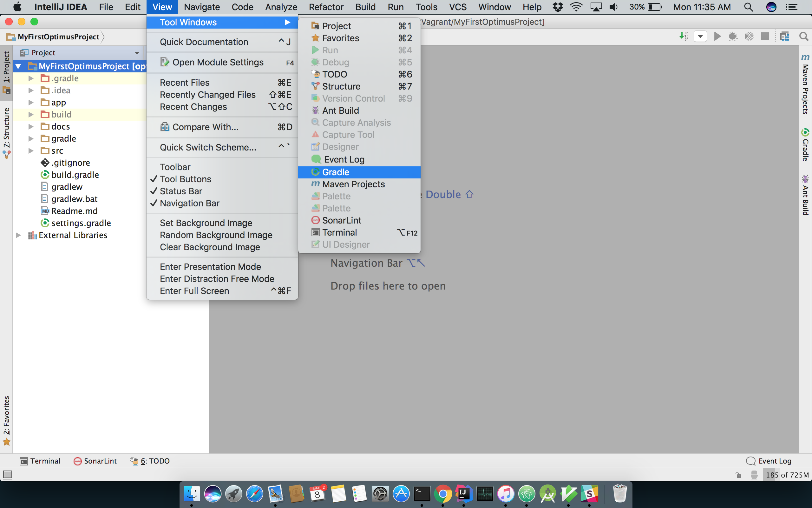Expand the docs folder
The height and width of the screenshot is (508, 812).
31,127
